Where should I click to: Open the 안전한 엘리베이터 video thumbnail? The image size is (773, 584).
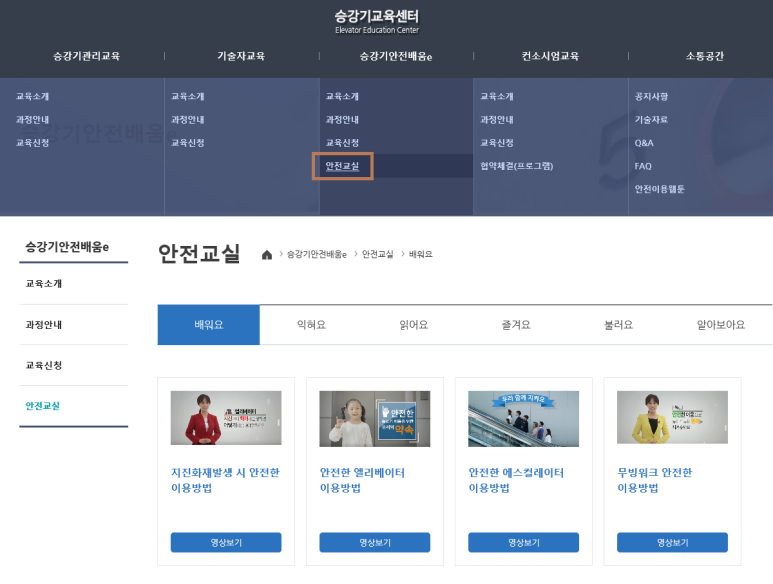coord(375,418)
